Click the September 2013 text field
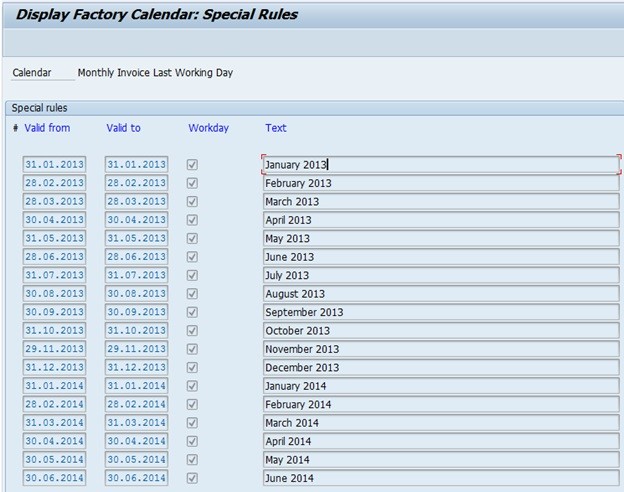624x492 pixels. point(441,312)
